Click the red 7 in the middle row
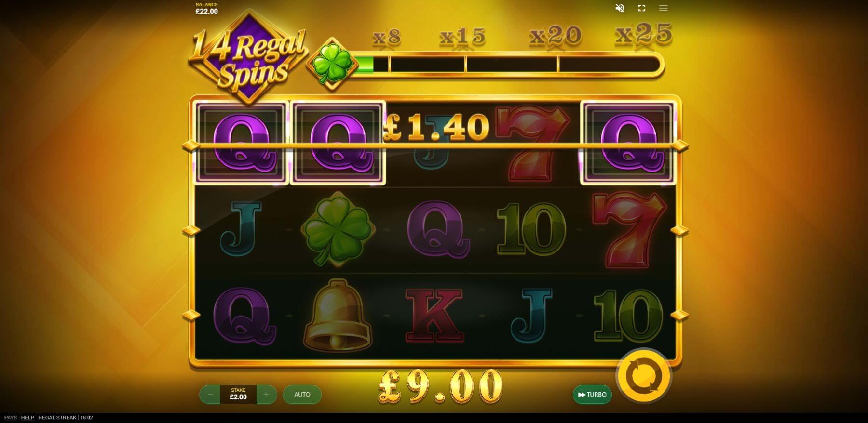 point(629,229)
